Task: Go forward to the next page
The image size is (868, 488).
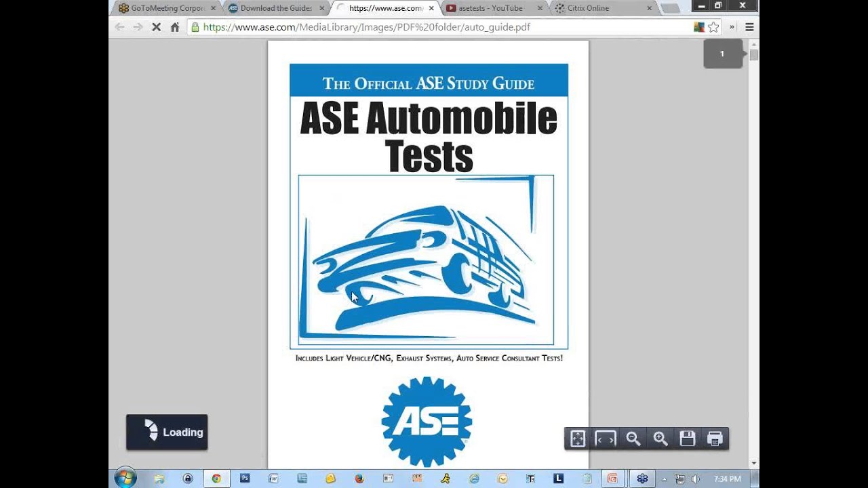Action: click(x=138, y=27)
